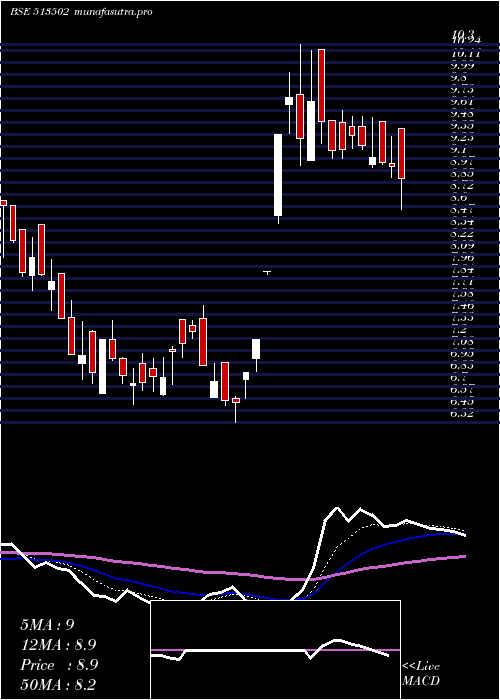The image size is (500, 700).
Task: Select the 12MA : 8.9 readout
Action: pos(58,645)
